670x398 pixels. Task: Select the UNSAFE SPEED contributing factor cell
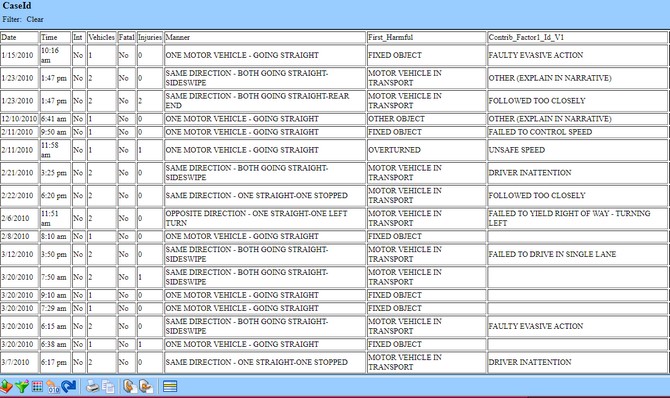(577, 150)
